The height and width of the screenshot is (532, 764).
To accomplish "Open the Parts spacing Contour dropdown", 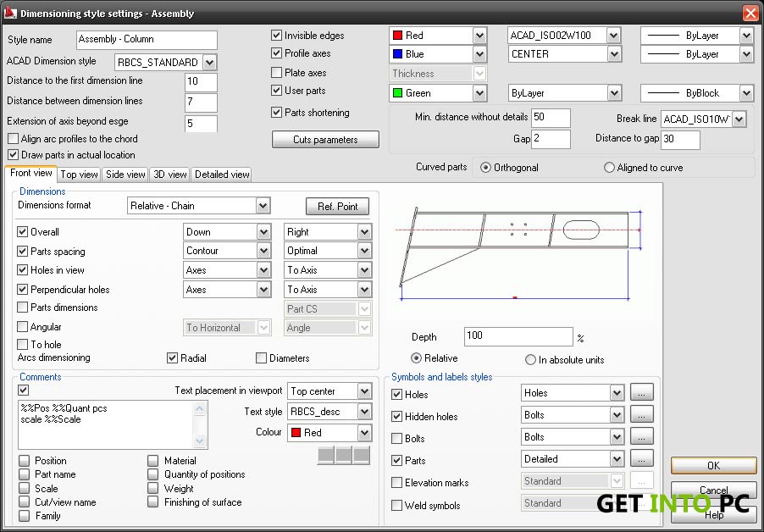I will (x=263, y=251).
